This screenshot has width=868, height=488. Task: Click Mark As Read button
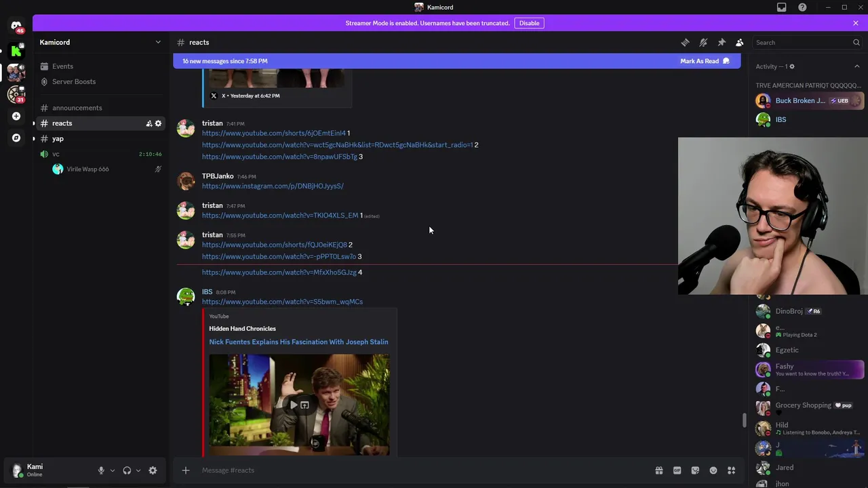705,61
